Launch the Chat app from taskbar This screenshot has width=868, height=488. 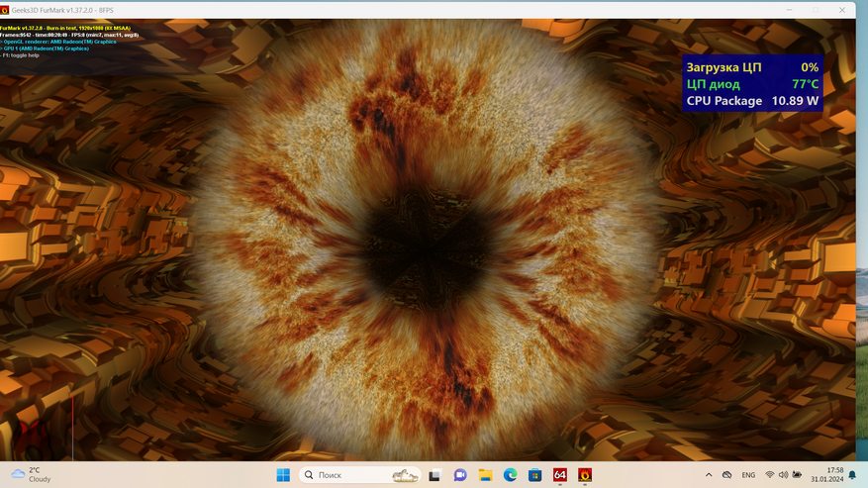pos(460,475)
